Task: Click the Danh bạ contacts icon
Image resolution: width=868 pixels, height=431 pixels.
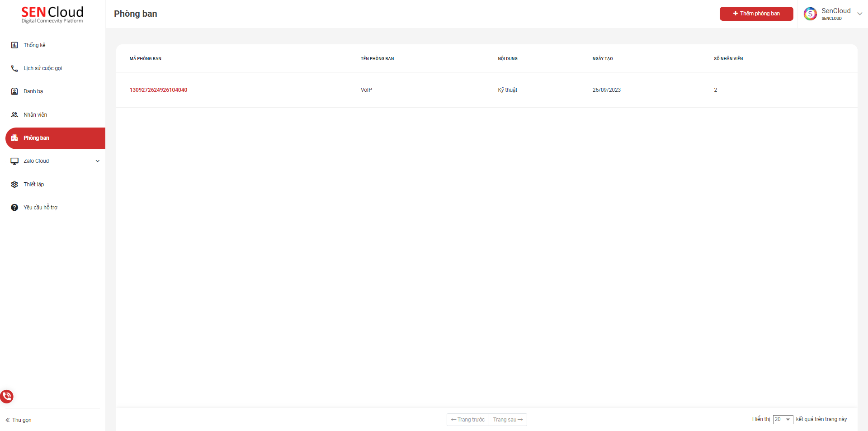Action: point(14,91)
